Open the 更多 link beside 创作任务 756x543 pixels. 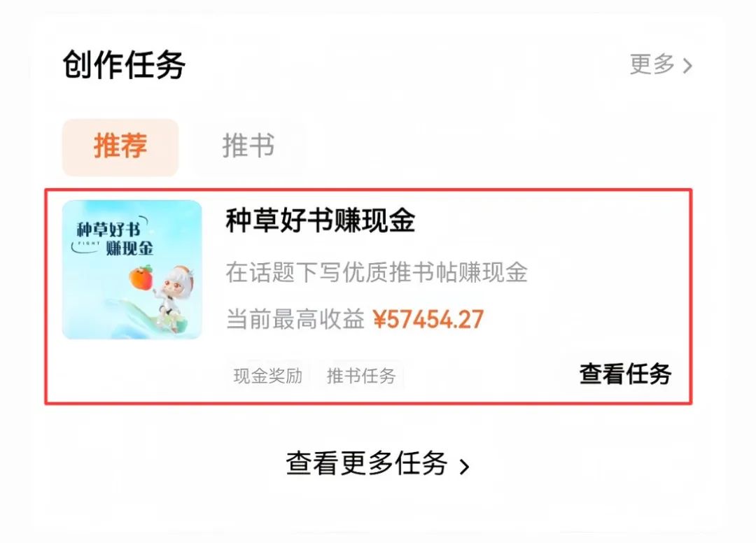[661, 64]
